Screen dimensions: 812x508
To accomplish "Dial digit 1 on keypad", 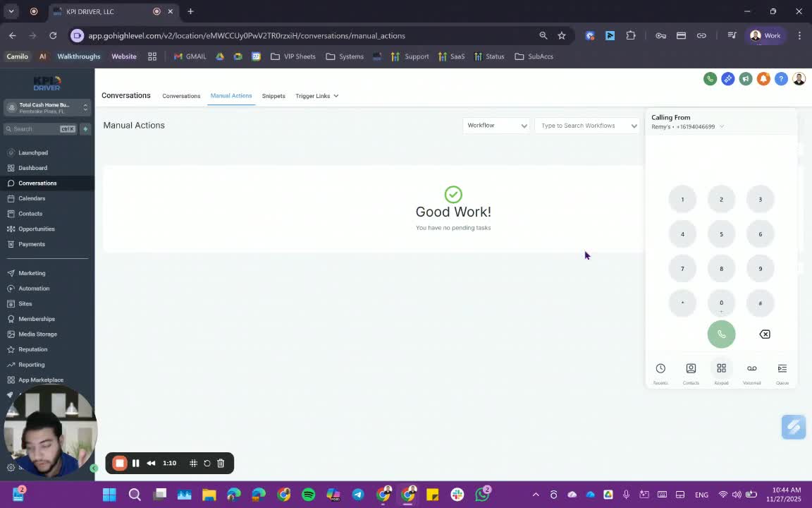I will click(x=682, y=200).
